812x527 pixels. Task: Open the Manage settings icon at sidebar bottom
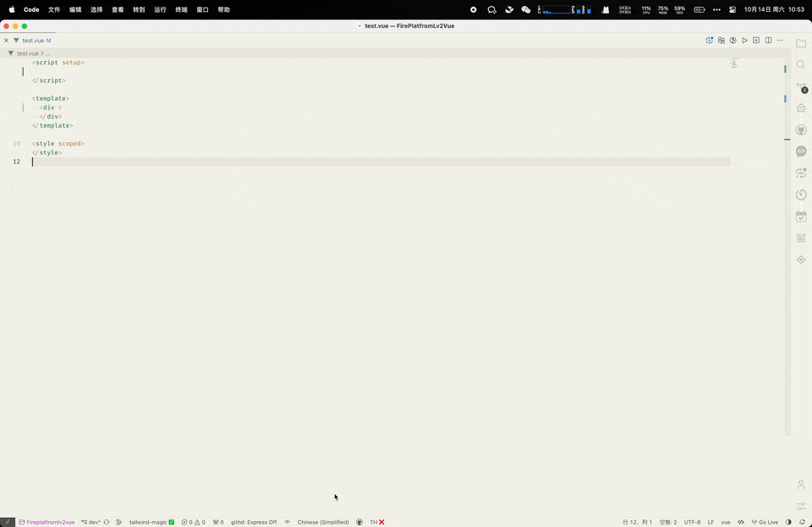click(801, 507)
